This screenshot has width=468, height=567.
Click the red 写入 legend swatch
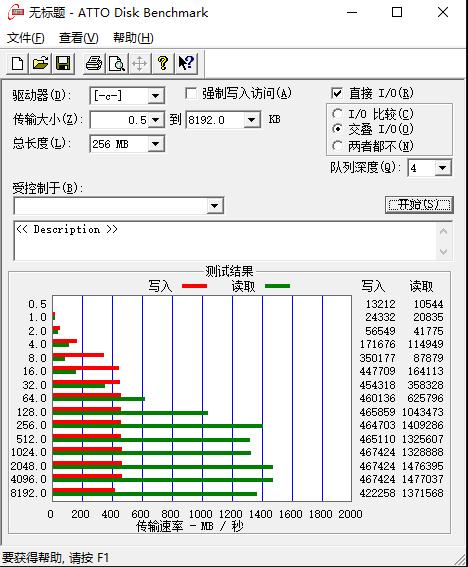[194, 286]
